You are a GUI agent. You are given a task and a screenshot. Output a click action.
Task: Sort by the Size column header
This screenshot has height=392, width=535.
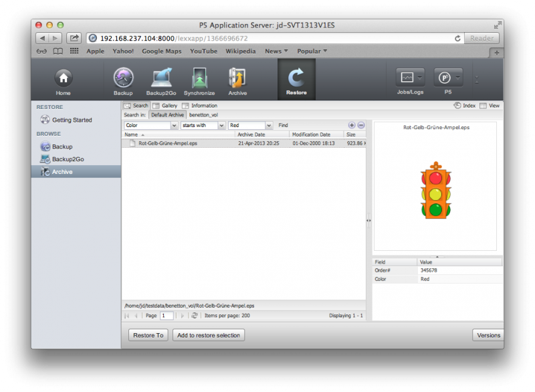coord(354,134)
